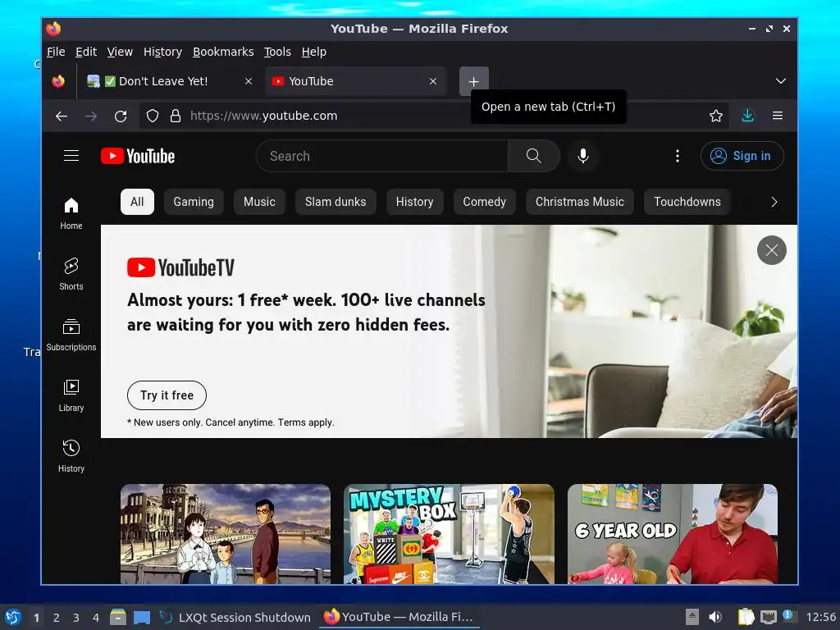
Task: Open file manager from taskbar
Action: click(118, 617)
